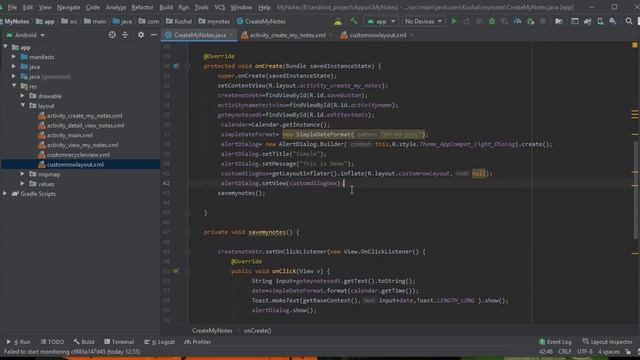Open the Navigate menu
The image size is (640, 360).
pos(69,7)
